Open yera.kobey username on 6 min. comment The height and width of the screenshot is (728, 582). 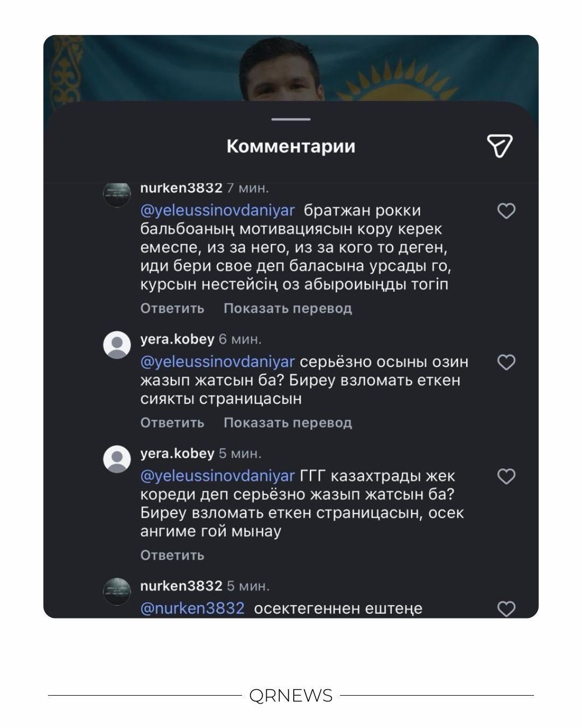[177, 339]
